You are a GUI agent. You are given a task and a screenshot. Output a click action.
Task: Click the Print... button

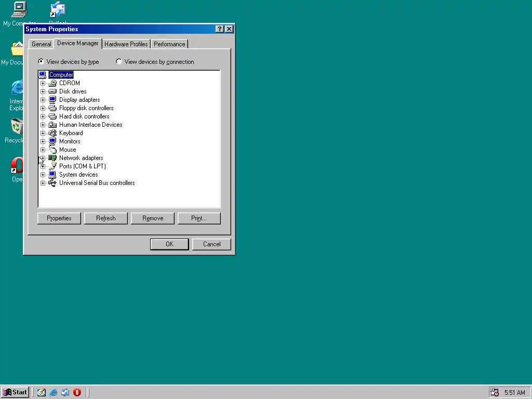pos(199,218)
